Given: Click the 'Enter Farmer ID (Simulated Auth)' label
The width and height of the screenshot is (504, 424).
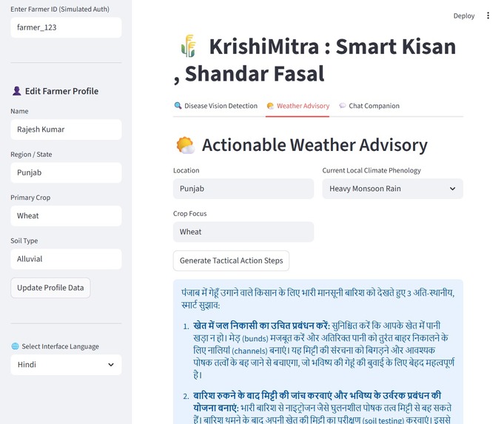Looking at the screenshot, I should [x=60, y=9].
